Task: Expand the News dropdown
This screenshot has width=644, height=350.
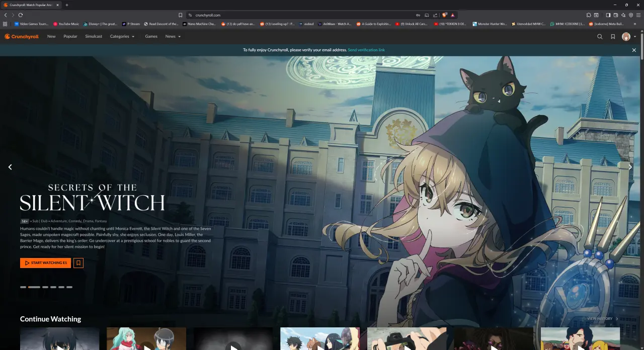Action: [x=173, y=36]
